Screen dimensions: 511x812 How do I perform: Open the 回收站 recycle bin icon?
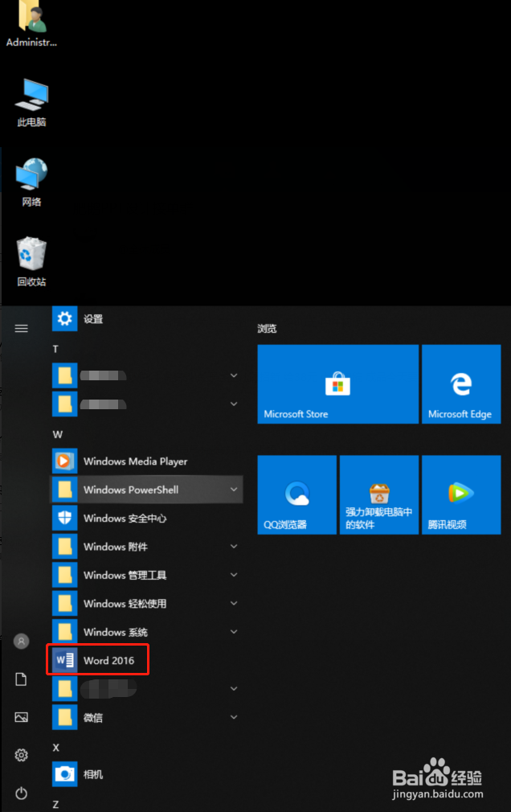click(31, 261)
